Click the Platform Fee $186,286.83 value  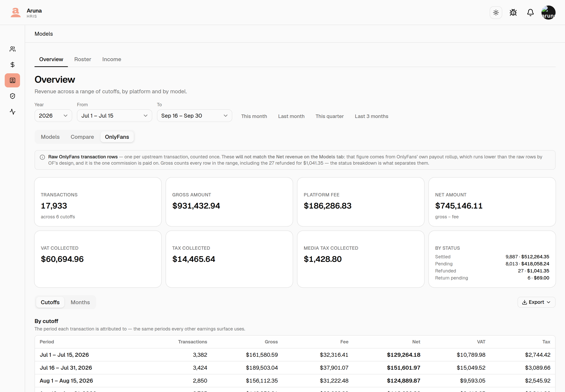pos(327,206)
